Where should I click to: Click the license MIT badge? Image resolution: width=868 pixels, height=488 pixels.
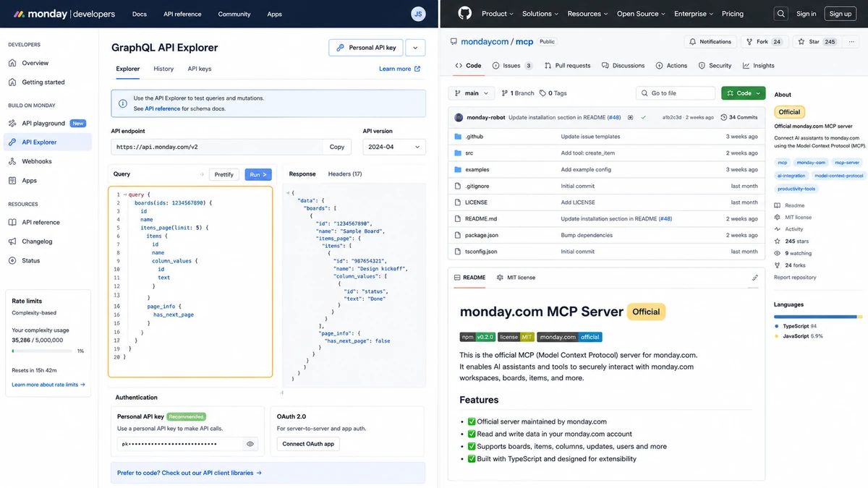(x=516, y=337)
